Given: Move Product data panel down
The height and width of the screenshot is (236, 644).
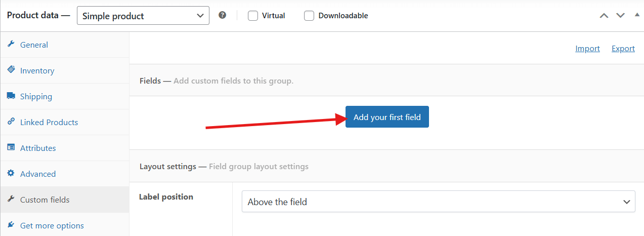Looking at the screenshot, I should [x=621, y=16].
